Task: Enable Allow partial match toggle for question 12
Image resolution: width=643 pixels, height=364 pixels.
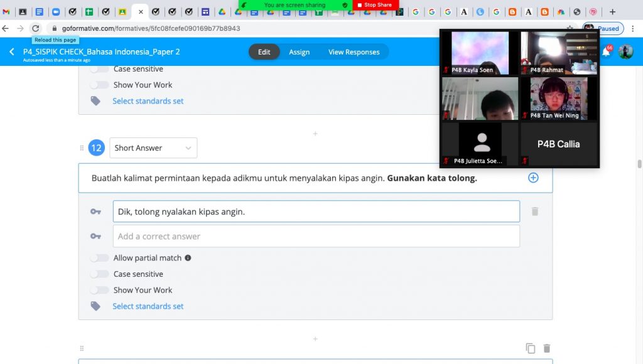Action: pyautogui.click(x=99, y=258)
